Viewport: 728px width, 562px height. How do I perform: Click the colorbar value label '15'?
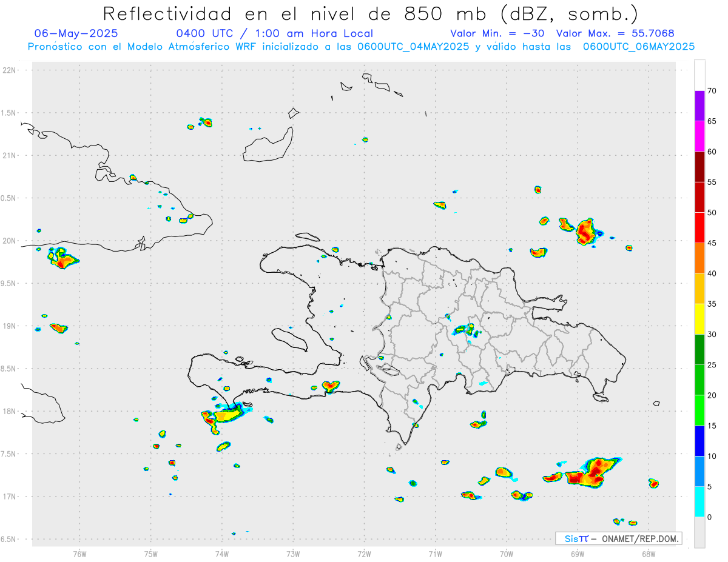pos(712,426)
